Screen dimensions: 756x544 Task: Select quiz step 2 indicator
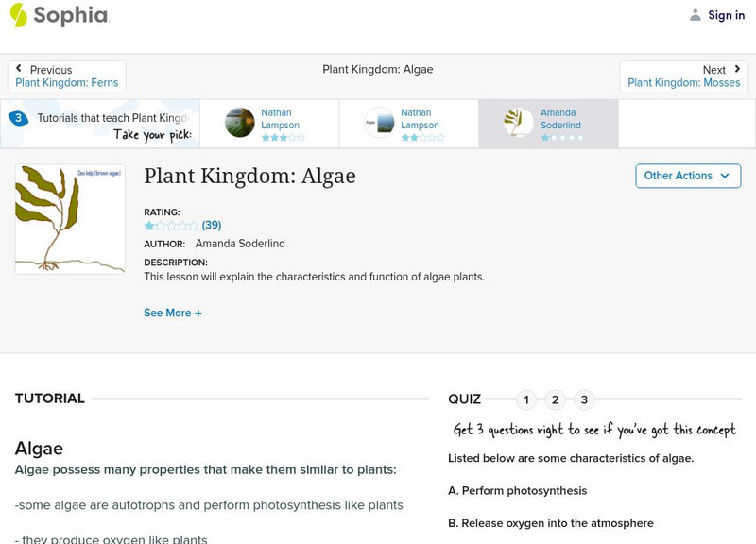[x=555, y=400]
